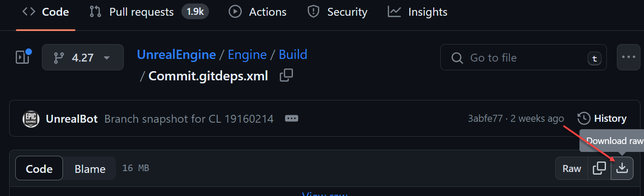Open the more file actions menu (three dots)

click(x=628, y=57)
